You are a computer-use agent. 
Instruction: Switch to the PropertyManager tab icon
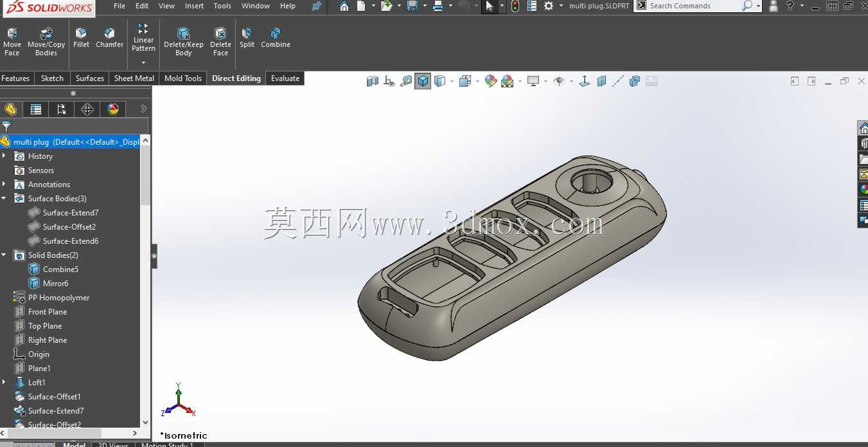click(36, 109)
